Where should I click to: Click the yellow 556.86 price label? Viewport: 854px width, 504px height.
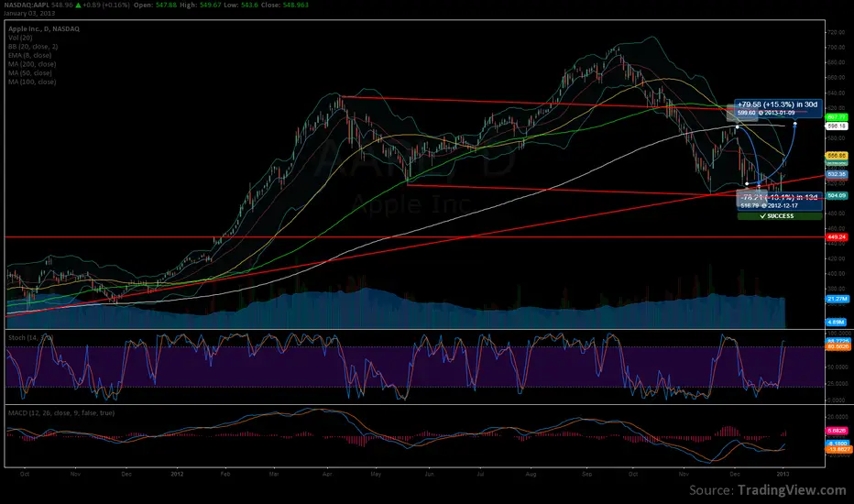pyautogui.click(x=837, y=155)
